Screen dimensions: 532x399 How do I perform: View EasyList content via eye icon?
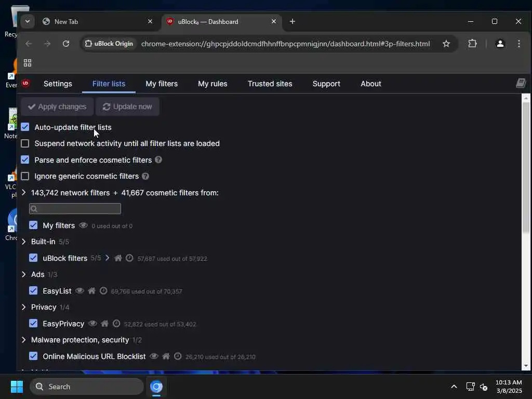(x=79, y=291)
